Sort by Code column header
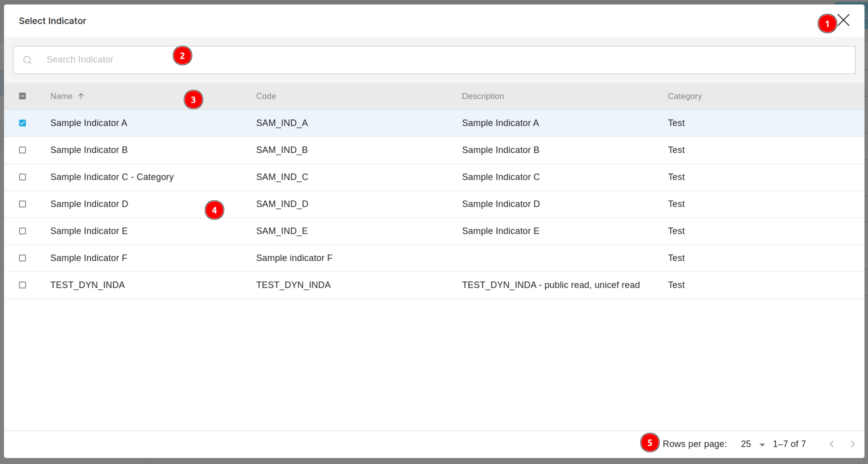Screen dimensions: 868x464 tap(266, 96)
